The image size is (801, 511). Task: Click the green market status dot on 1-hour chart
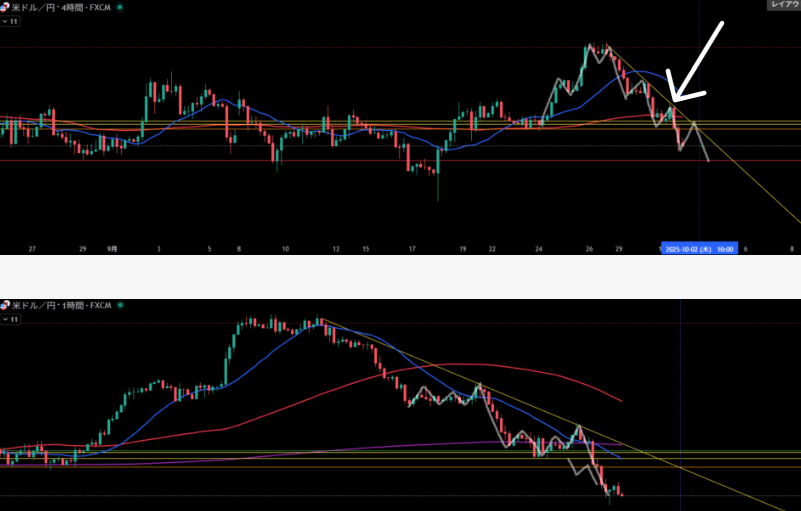coord(121,305)
